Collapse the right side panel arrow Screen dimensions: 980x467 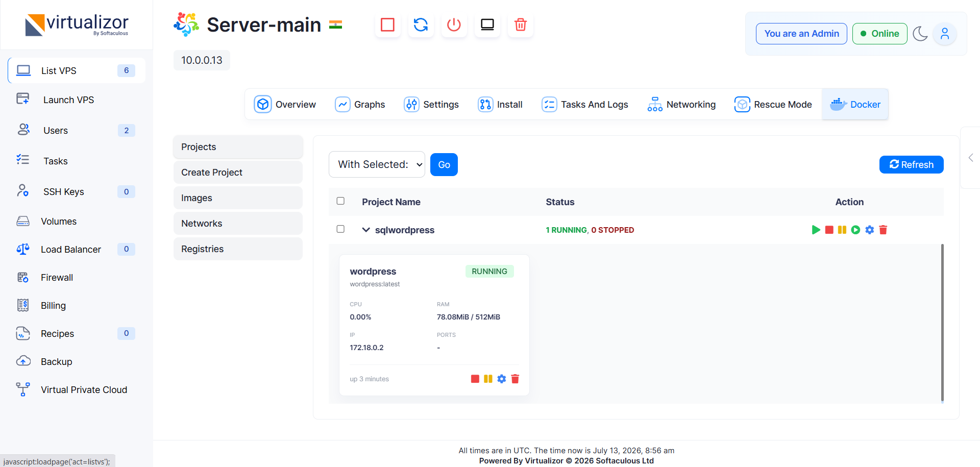(x=971, y=158)
